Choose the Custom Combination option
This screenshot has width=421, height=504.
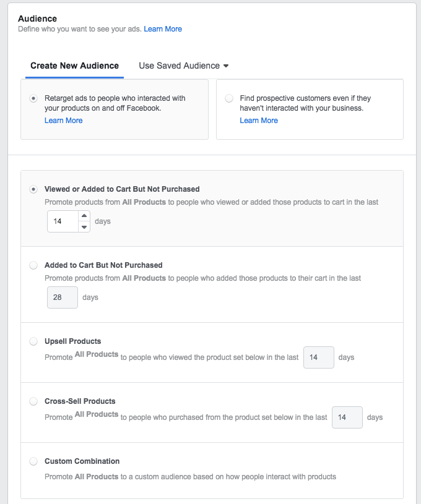coord(33,461)
